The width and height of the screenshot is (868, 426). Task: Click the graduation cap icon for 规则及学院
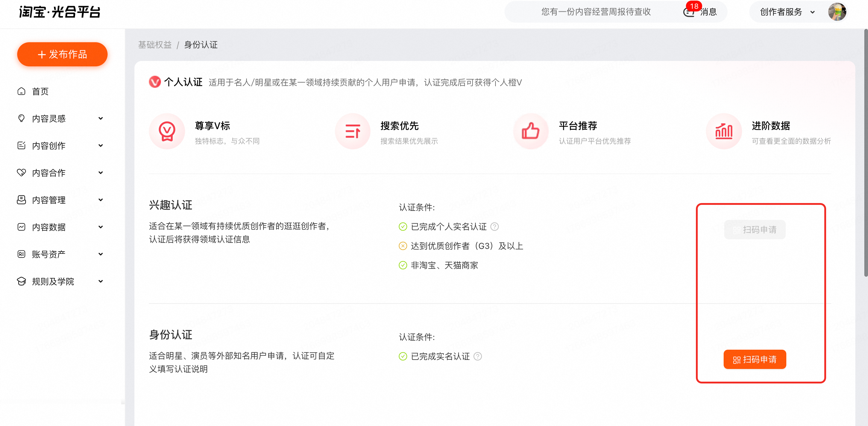coord(21,281)
